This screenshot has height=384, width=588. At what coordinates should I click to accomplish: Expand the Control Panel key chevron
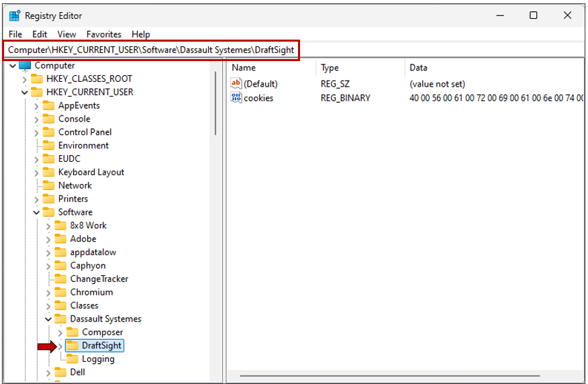tap(36, 133)
